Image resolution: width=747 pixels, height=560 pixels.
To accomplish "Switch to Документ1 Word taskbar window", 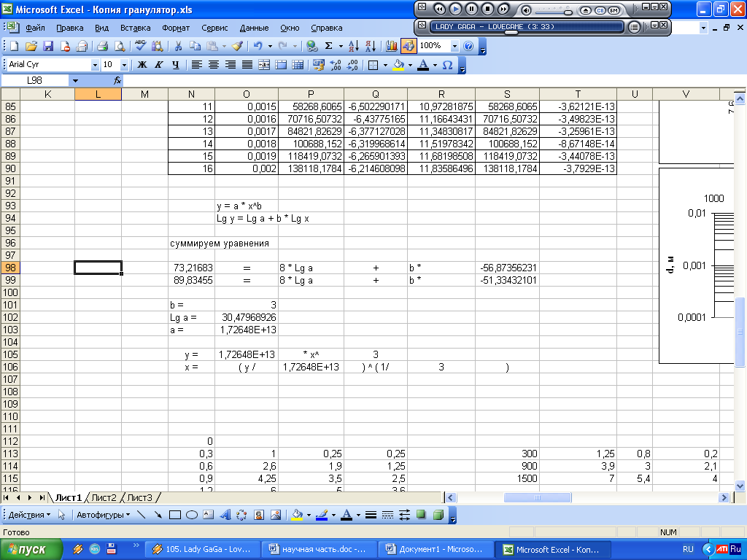I will 436,550.
